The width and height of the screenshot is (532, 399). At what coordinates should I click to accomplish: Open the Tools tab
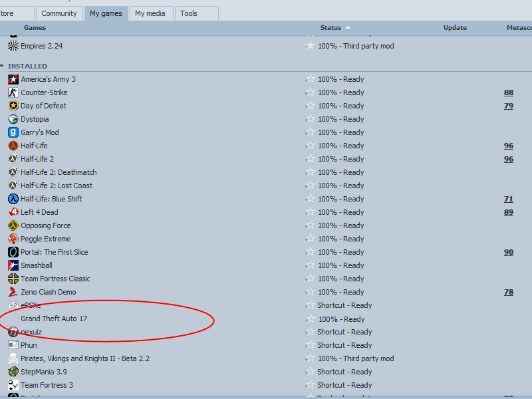click(196, 13)
